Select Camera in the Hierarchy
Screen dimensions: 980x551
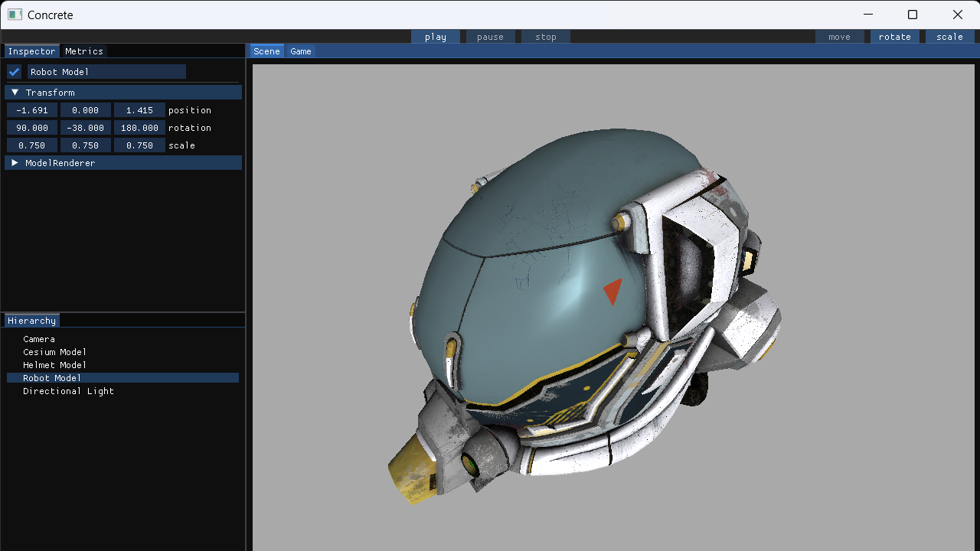[39, 339]
